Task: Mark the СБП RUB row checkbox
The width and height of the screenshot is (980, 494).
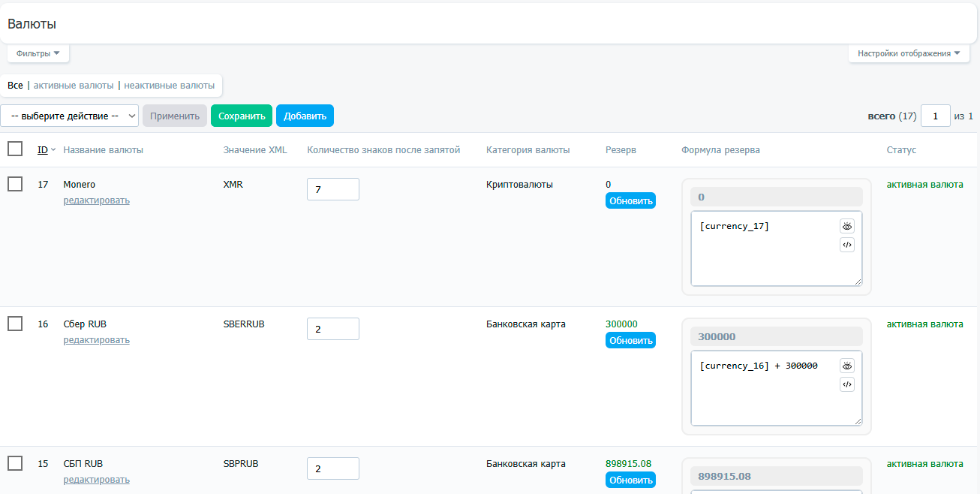Action: (15, 463)
